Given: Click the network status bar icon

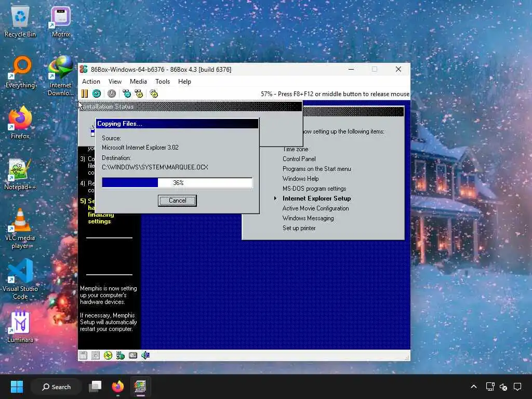Looking at the screenshot, I should pos(121,355).
